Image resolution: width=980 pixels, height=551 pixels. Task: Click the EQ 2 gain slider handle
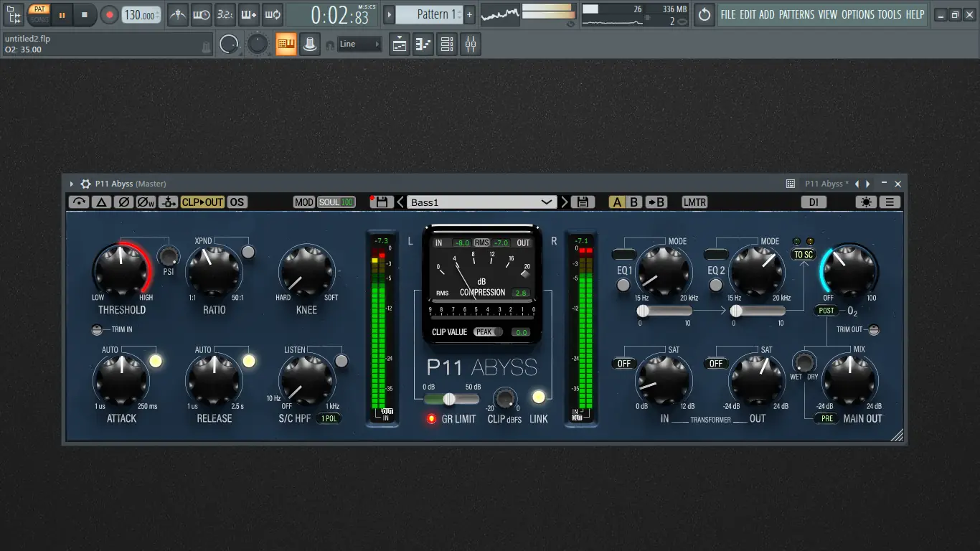(x=736, y=311)
